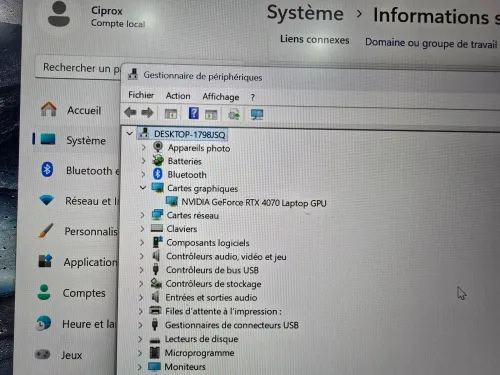Open the properties toolbar icon in Device Manager

pos(171,114)
